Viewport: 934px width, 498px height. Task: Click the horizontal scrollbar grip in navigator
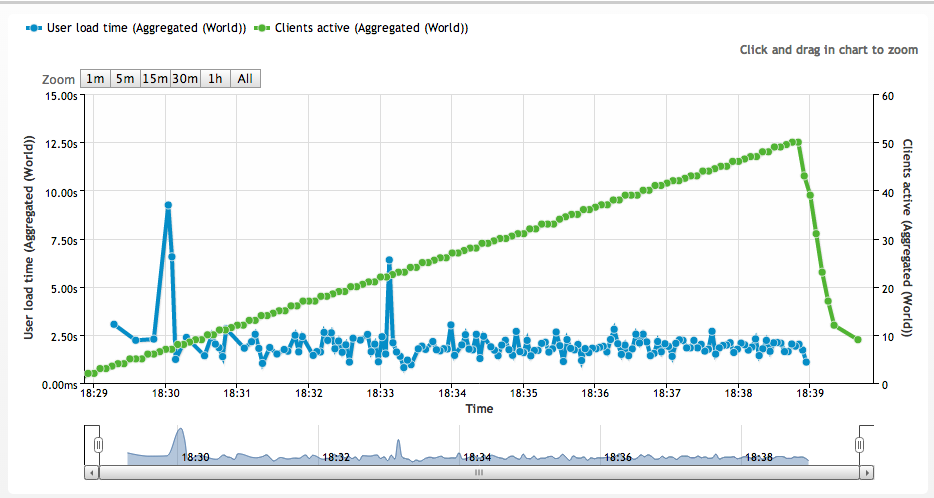click(x=479, y=472)
